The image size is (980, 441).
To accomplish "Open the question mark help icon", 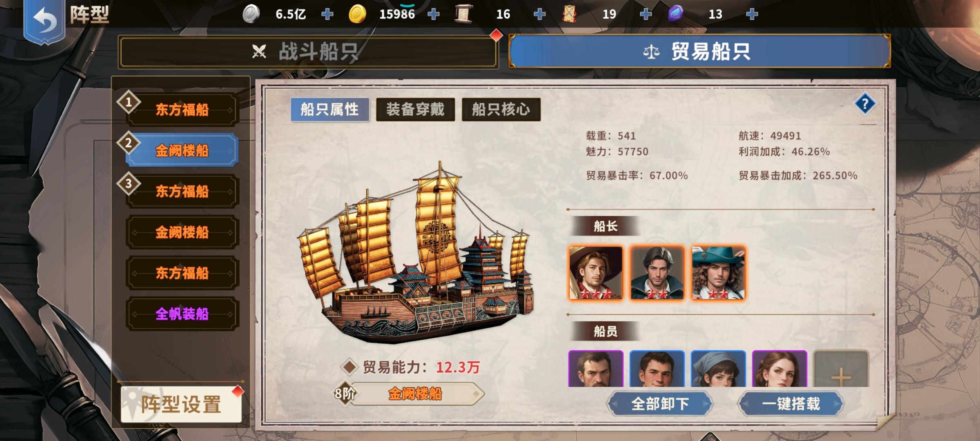I will [x=865, y=105].
